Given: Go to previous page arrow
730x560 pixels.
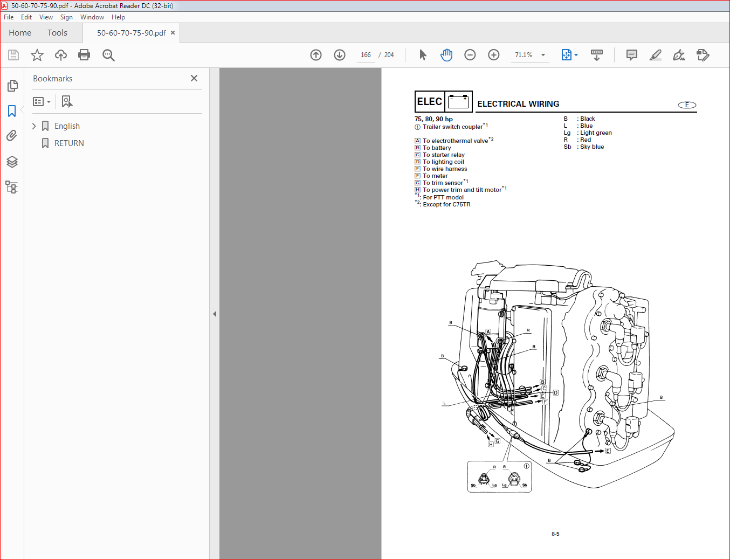Looking at the screenshot, I should point(316,55).
